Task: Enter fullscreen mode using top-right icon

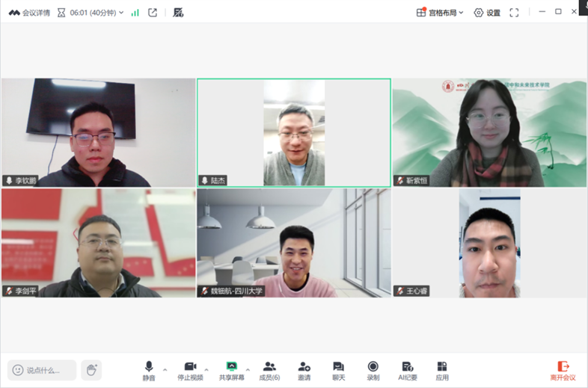Action: [514, 13]
